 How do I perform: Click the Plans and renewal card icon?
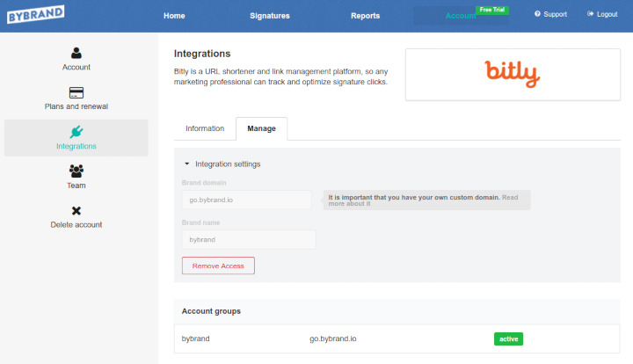(76, 92)
